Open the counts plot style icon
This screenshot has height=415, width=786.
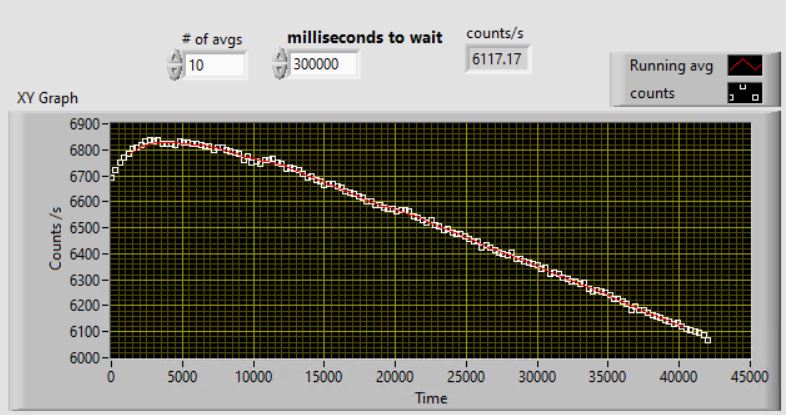coord(744,93)
